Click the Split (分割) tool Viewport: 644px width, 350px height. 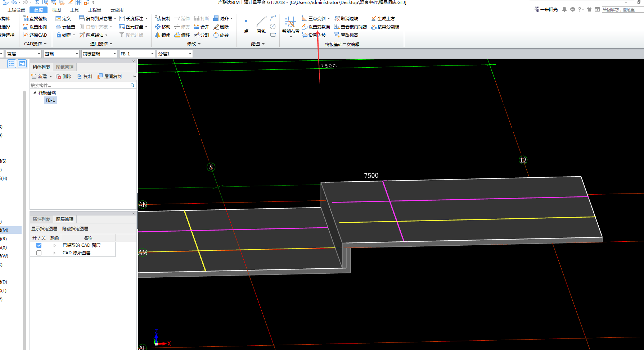[201, 35]
